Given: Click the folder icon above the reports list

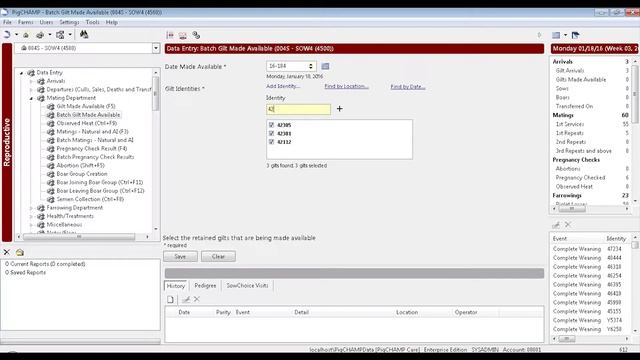Looking at the screenshot, I should [x=20, y=252].
